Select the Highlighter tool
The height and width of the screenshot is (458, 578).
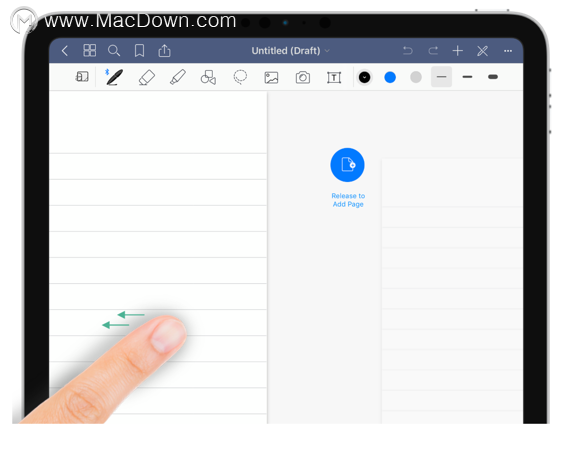[178, 77]
